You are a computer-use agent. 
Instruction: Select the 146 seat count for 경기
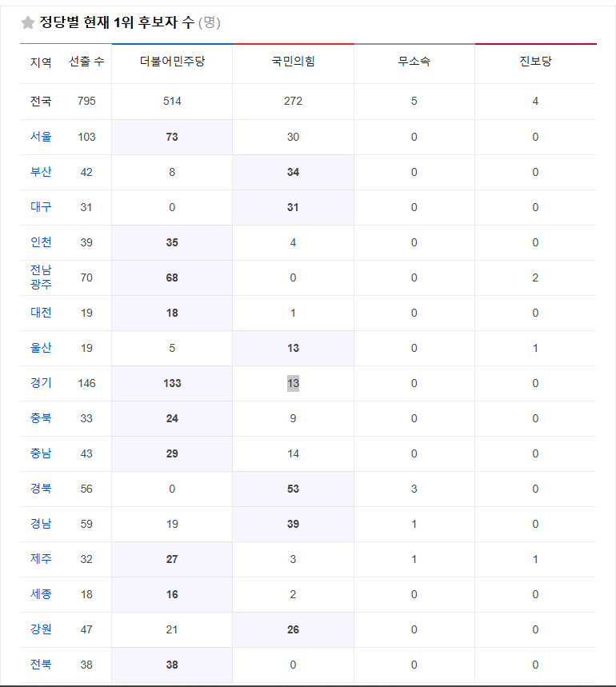coord(86,383)
